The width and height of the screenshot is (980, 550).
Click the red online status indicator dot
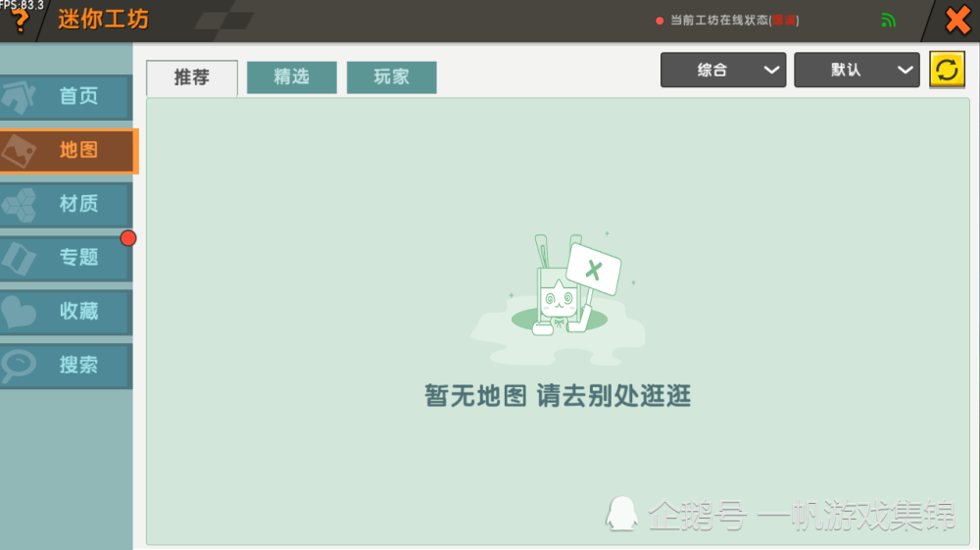[x=660, y=21]
